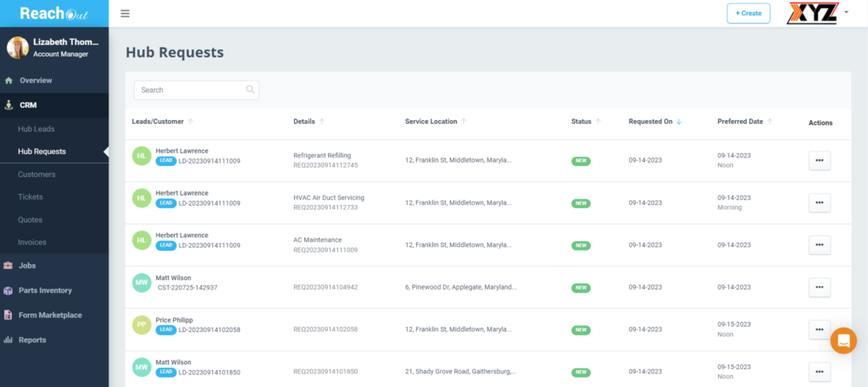Click the 6, Pinewood Dr, Applegate address
The image size is (868, 387).
pyautogui.click(x=461, y=287)
